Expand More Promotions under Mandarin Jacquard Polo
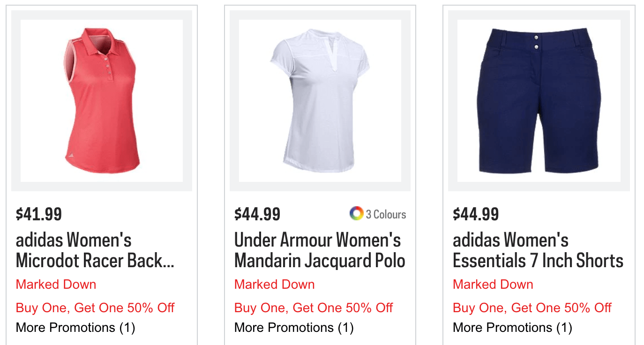Screen dimensions: 644x345 (x=294, y=327)
